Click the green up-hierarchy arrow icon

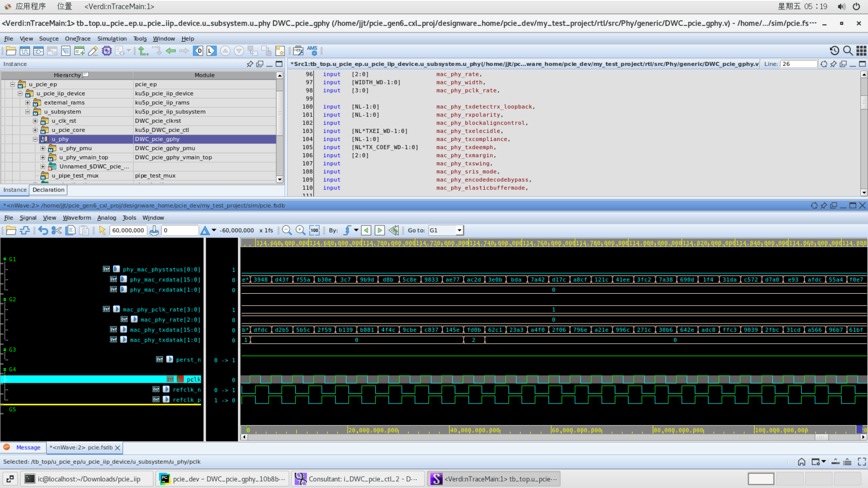[x=143, y=51]
